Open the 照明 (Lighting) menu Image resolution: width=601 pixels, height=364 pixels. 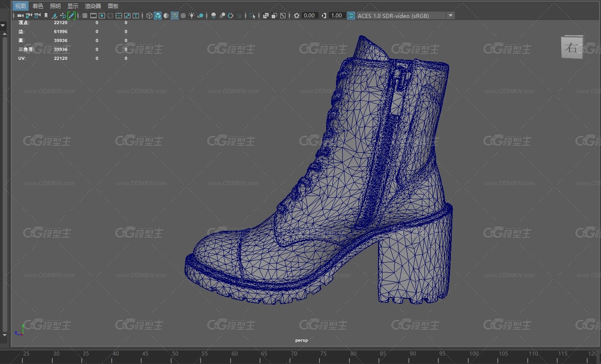55,6
